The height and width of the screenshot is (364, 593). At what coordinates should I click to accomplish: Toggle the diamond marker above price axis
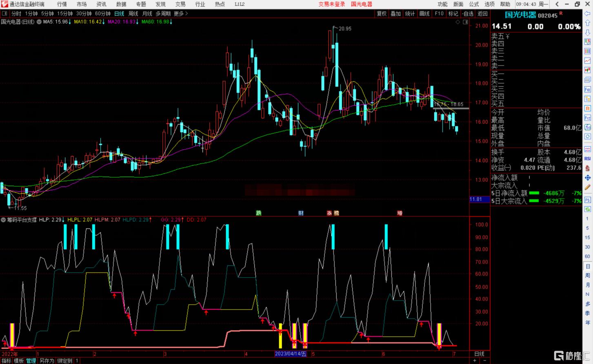(458, 22)
